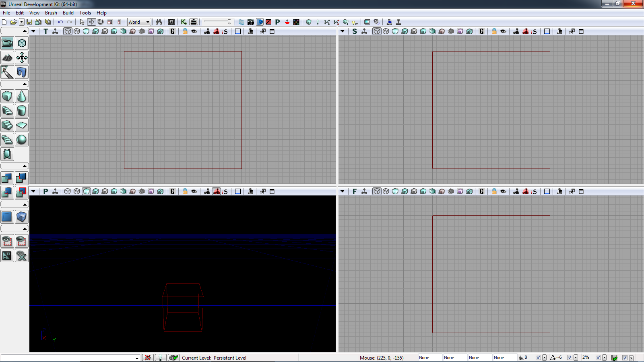Screen dimensions: 644x362
Task: Click the P perspective viewport type button
Action: (46, 191)
